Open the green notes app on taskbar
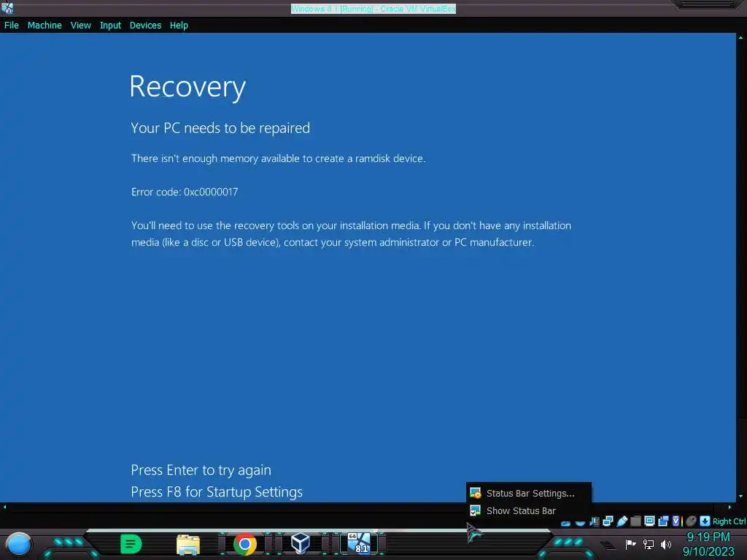Image resolution: width=747 pixels, height=560 pixels. (131, 544)
